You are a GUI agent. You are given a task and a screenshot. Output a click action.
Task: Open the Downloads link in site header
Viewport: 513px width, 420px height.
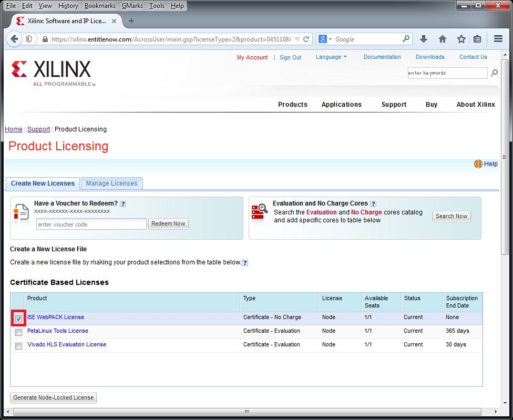pyautogui.click(x=430, y=57)
